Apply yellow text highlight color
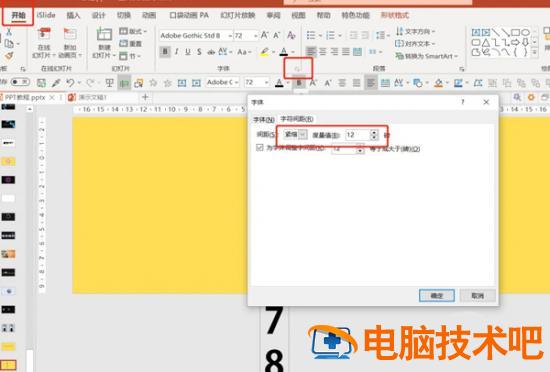 coord(265,52)
